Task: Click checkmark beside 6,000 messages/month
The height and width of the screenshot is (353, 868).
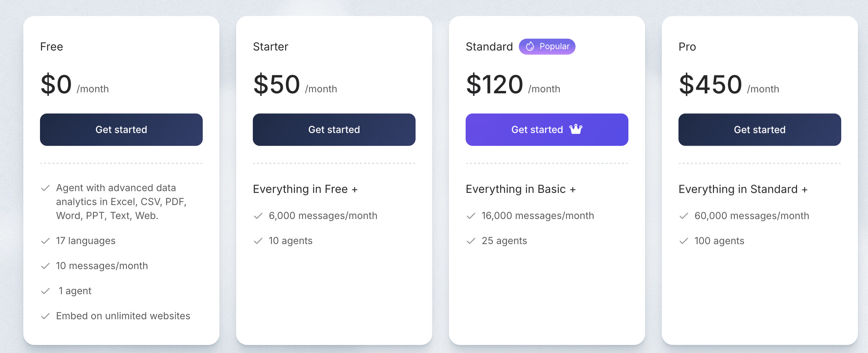Action: [x=258, y=216]
